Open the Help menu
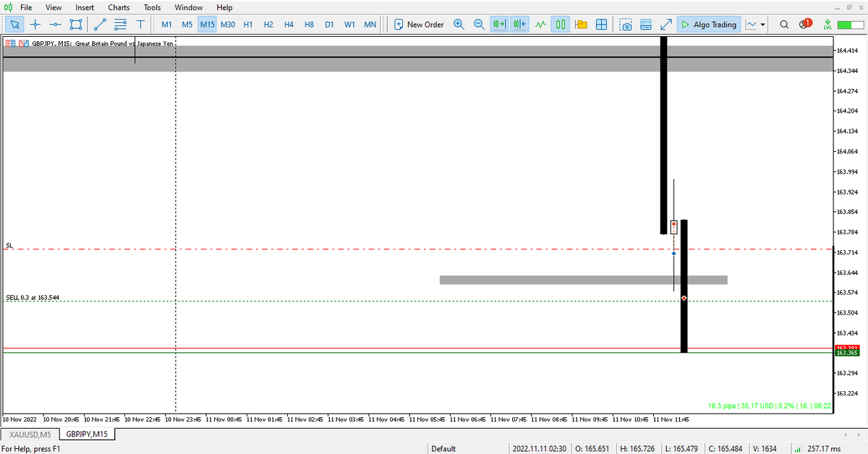This screenshot has width=868, height=454. point(224,7)
